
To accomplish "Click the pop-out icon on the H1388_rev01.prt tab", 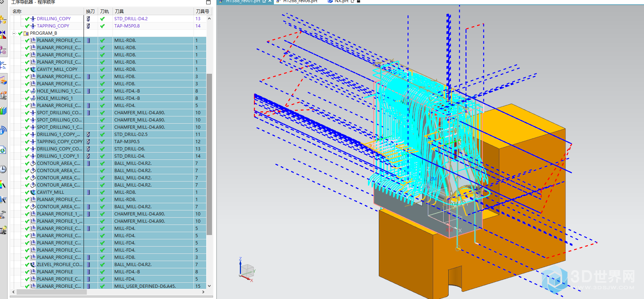I will (x=264, y=1).
